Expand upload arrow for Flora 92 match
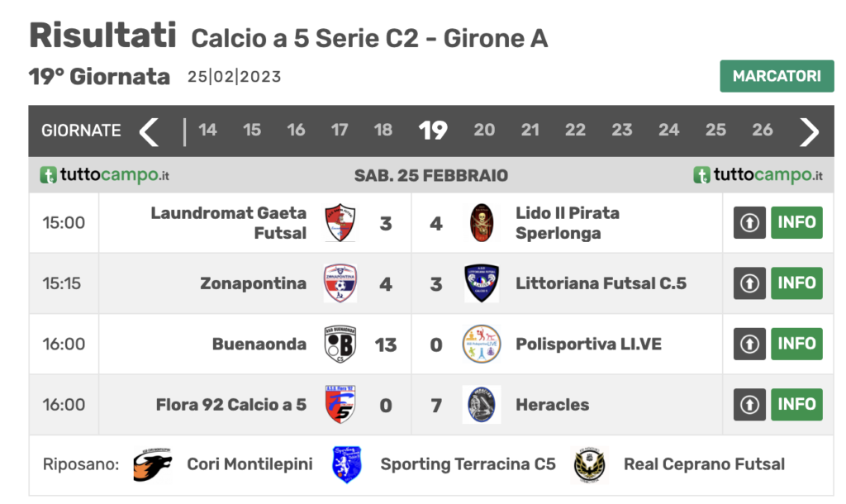This screenshot has width=846, height=504. (750, 405)
